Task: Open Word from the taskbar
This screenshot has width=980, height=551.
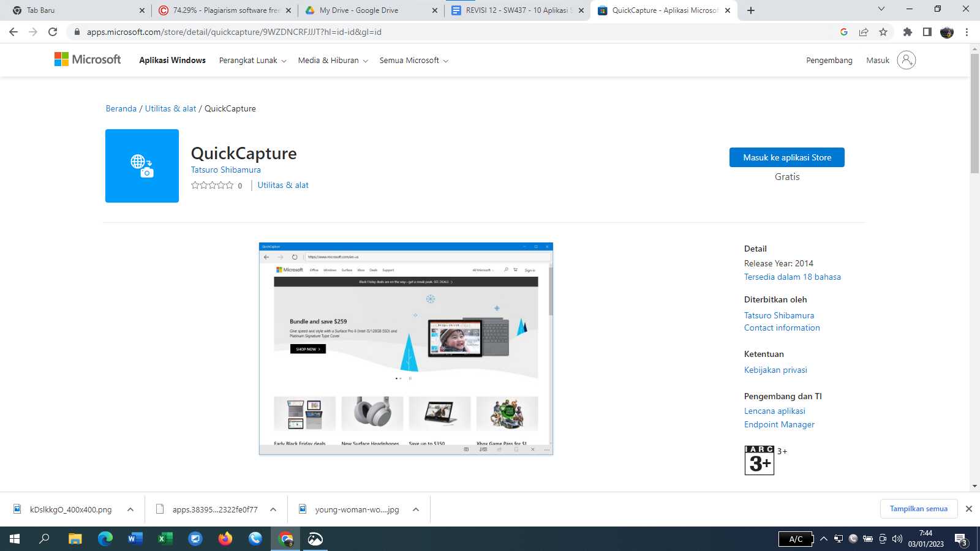Action: point(135,539)
